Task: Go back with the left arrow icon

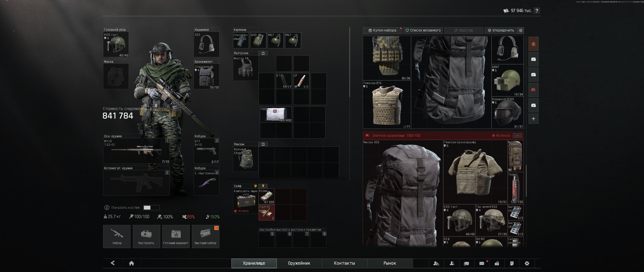Action: click(113, 263)
